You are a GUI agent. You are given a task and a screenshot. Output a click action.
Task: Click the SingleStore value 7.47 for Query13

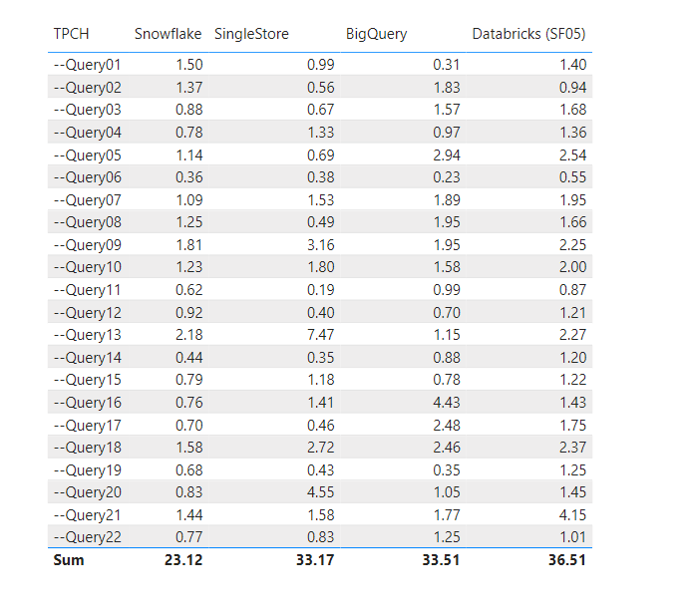coord(318,335)
